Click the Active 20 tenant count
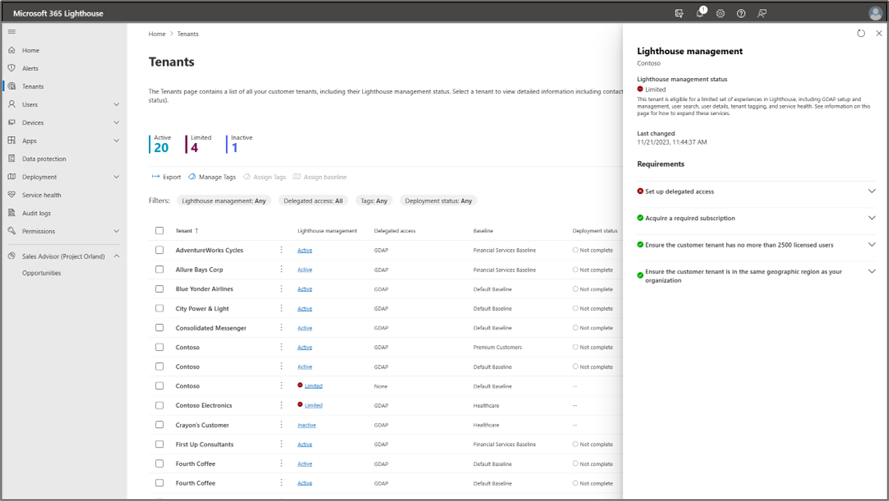 tap(161, 144)
